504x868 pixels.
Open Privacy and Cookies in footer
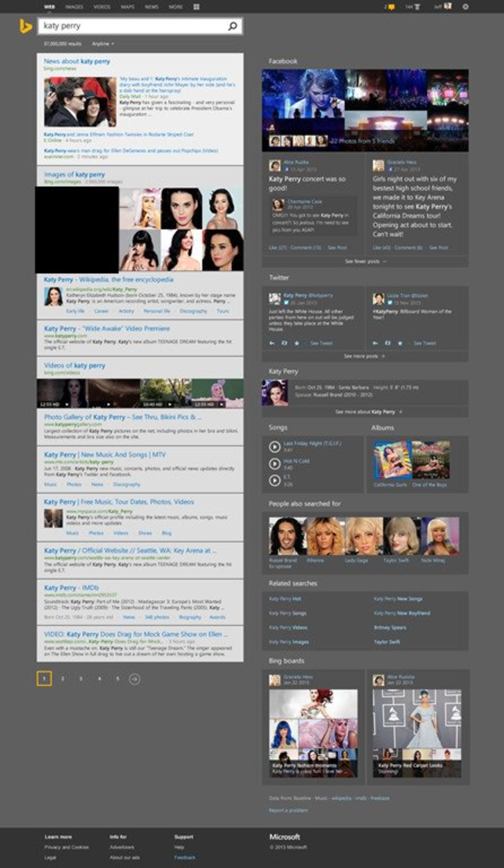pos(66,847)
